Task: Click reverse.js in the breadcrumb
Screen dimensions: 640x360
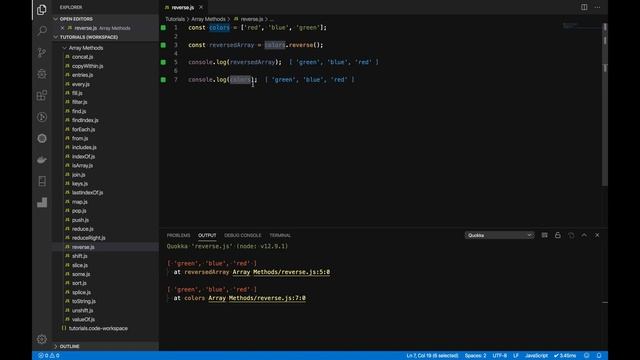Action: [x=252, y=19]
